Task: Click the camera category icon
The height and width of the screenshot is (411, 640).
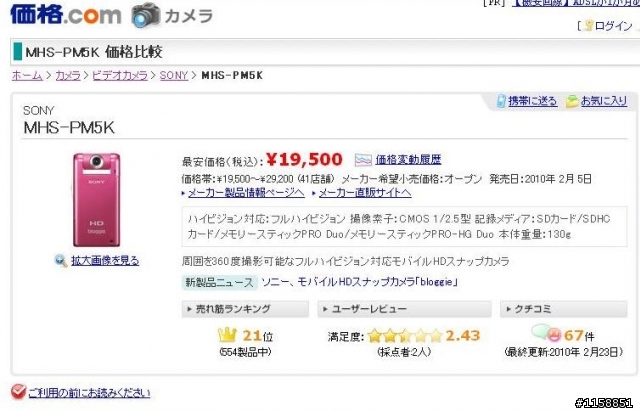Action: point(146,16)
